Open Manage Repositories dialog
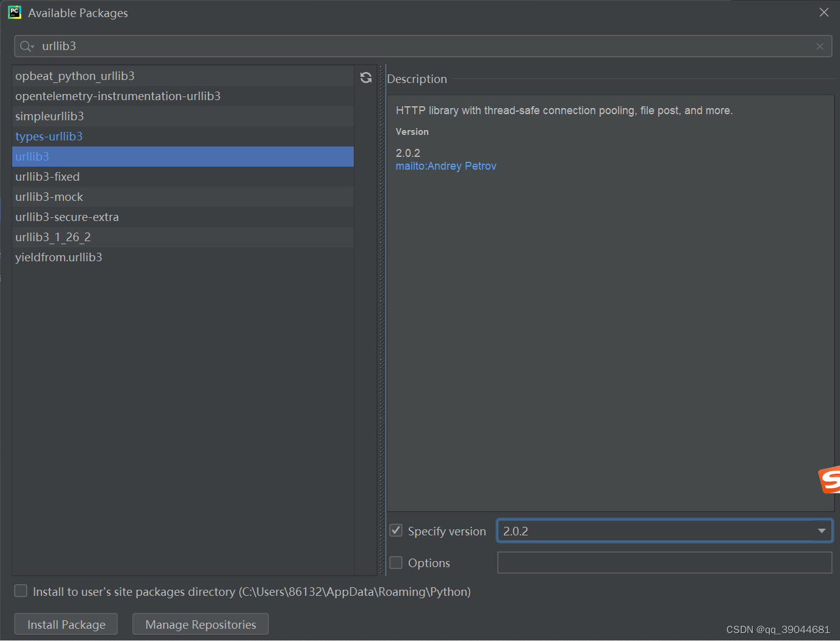The height and width of the screenshot is (641, 840). (x=200, y=624)
